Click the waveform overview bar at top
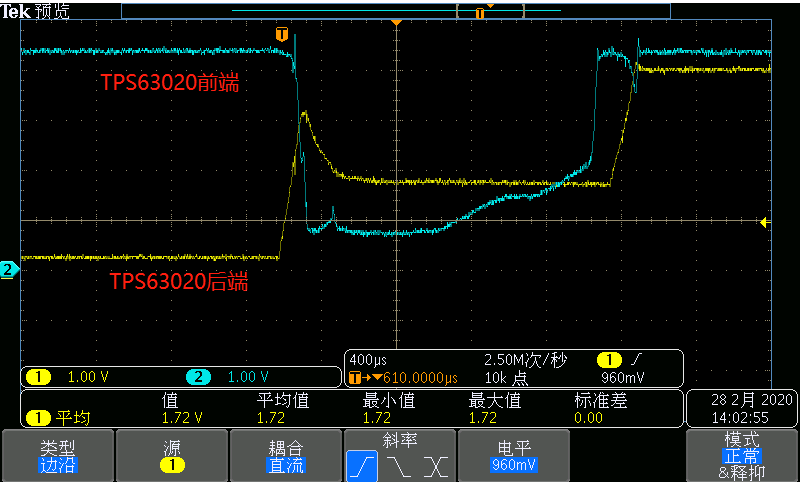The image size is (800, 482). [396, 11]
